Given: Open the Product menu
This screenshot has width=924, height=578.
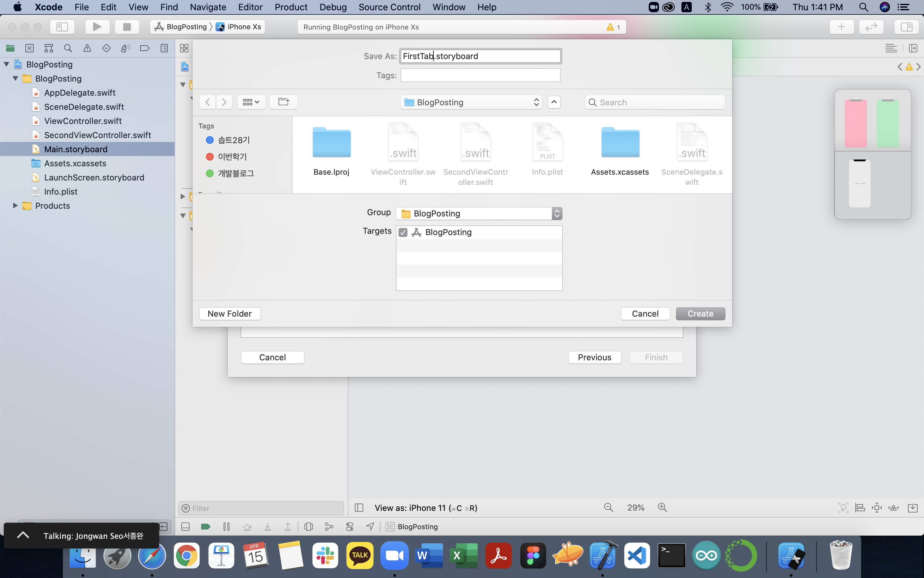Looking at the screenshot, I should pyautogui.click(x=291, y=7).
